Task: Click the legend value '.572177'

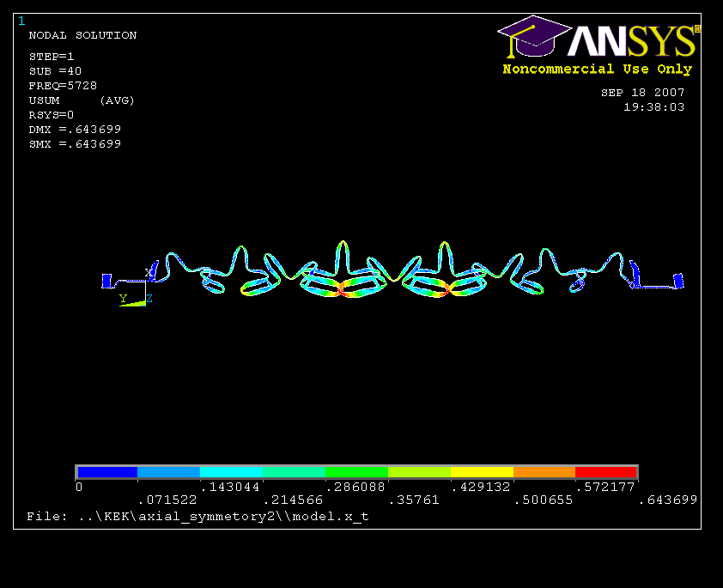Action: pos(606,487)
